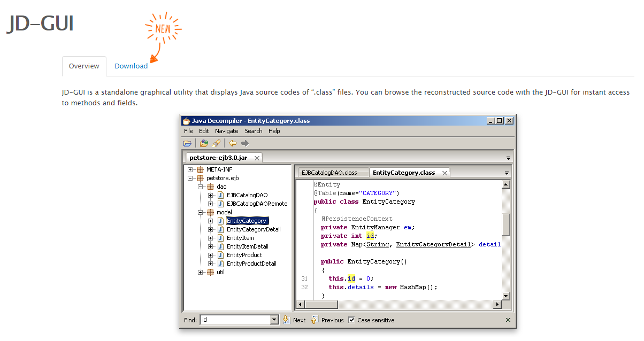Viewport: 644px width, 341px height.
Task: Open file icon in JD-GUI toolbar
Action: pos(187,143)
